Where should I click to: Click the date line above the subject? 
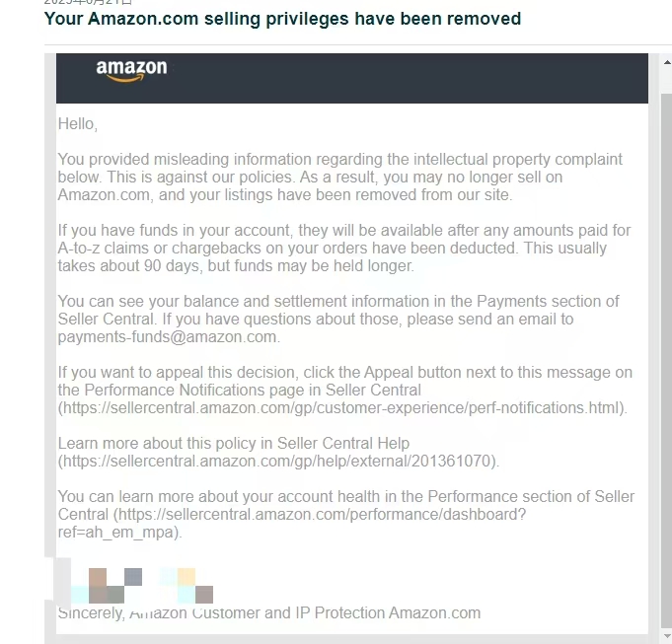[x=89, y=3]
